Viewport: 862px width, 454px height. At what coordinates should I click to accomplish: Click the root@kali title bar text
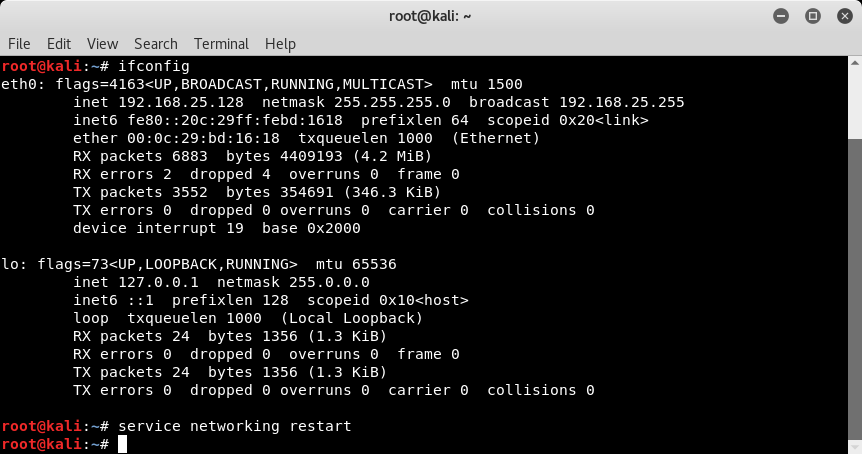click(430, 16)
